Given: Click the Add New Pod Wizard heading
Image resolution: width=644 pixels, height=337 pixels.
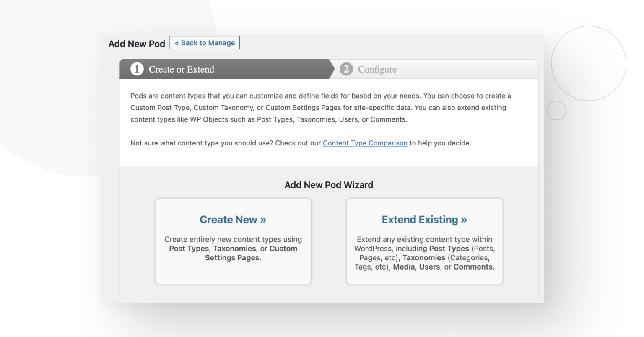Looking at the screenshot, I should (x=329, y=185).
